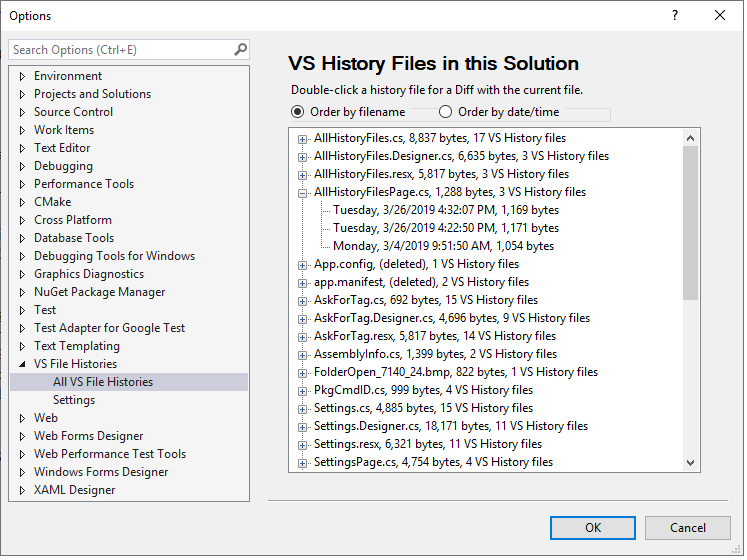Open Windows Forms Designer category
Screen dimensions: 747x560
pyautogui.click(x=101, y=472)
